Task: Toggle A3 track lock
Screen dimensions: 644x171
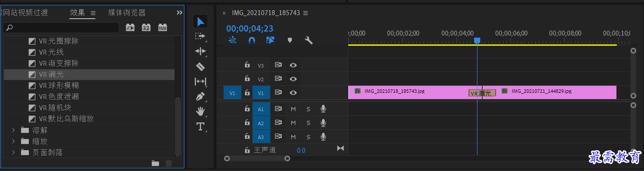Action: point(247,136)
